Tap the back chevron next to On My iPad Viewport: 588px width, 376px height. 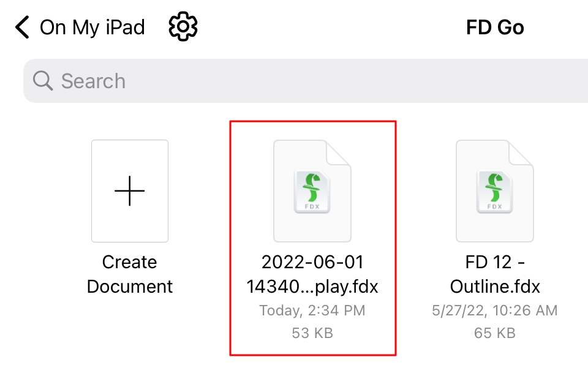(x=22, y=26)
